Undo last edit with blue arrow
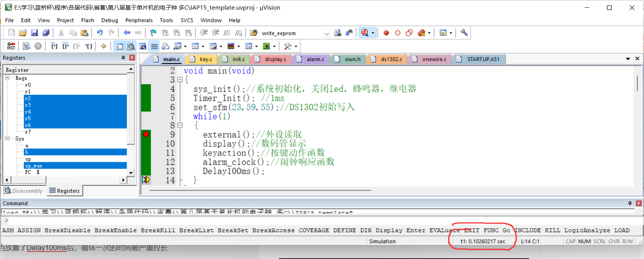The width and height of the screenshot is (644, 259). point(100,33)
